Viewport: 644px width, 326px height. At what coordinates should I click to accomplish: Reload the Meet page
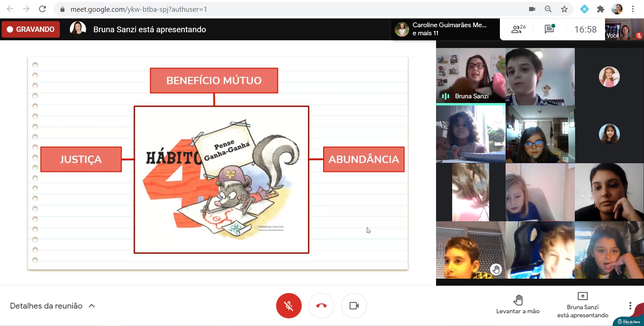(x=42, y=9)
